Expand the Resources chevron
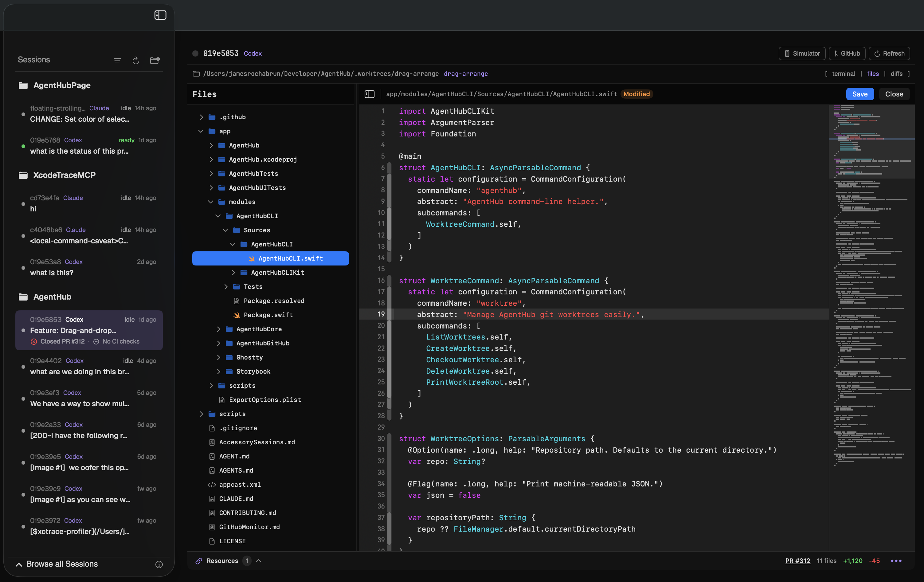This screenshot has width=924, height=582. [259, 561]
